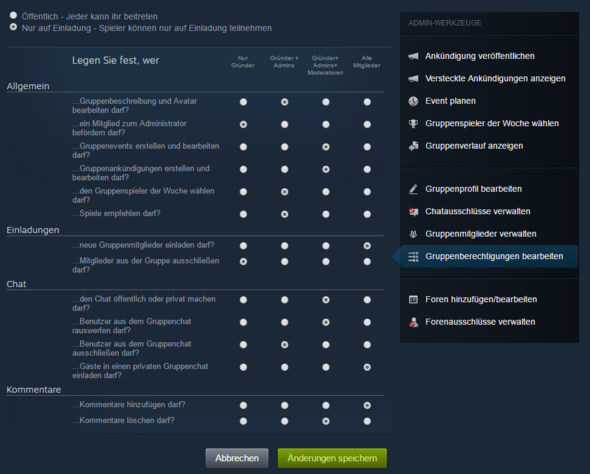Click the pencil icon for Gruppenprofil bearbeiten
This screenshot has width=590, height=474.
(413, 189)
